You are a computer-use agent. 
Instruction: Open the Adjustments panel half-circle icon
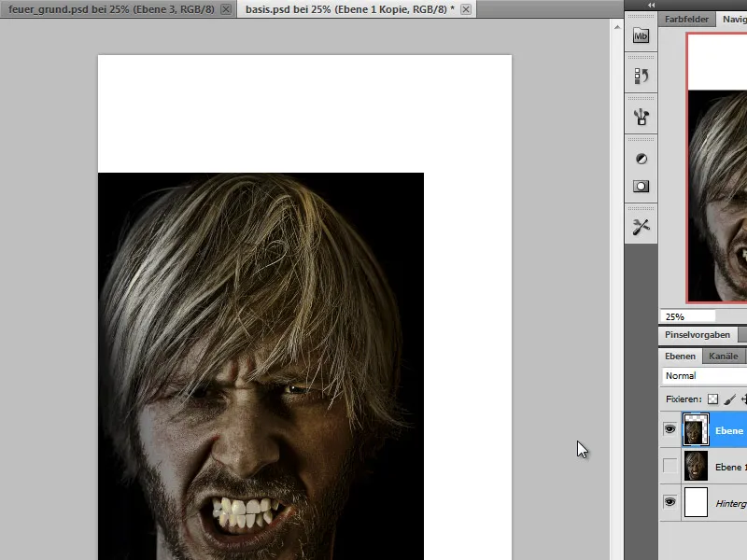click(641, 159)
